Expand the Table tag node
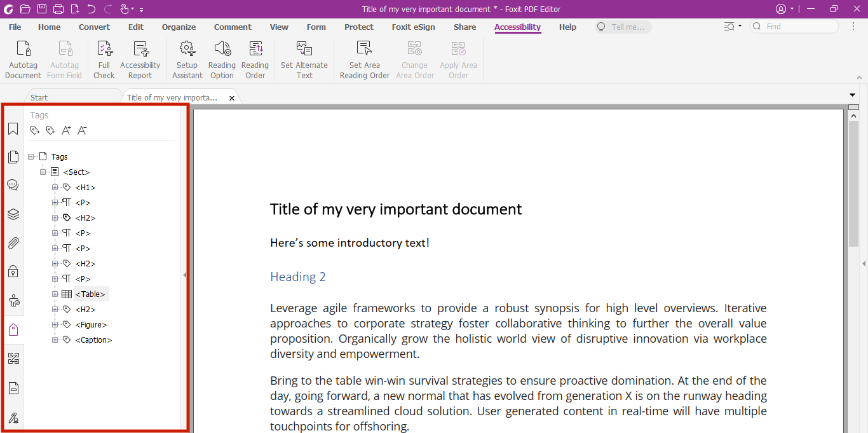 click(55, 294)
